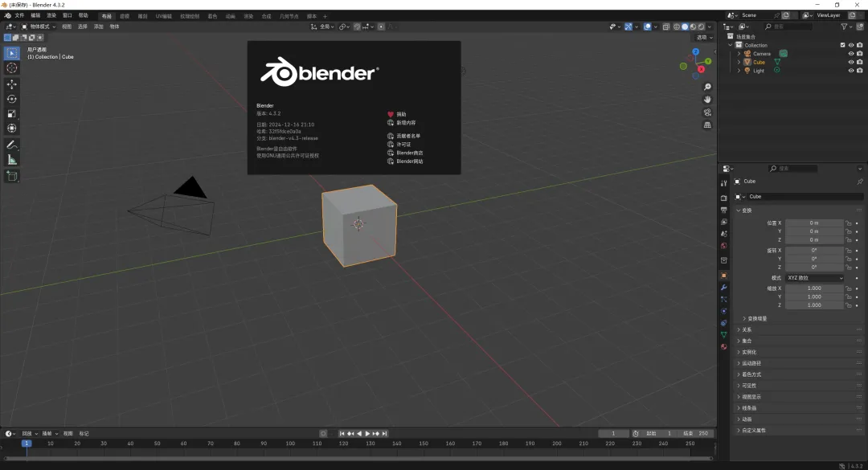
Task: Click the pan hand viewport icon
Action: (707, 100)
